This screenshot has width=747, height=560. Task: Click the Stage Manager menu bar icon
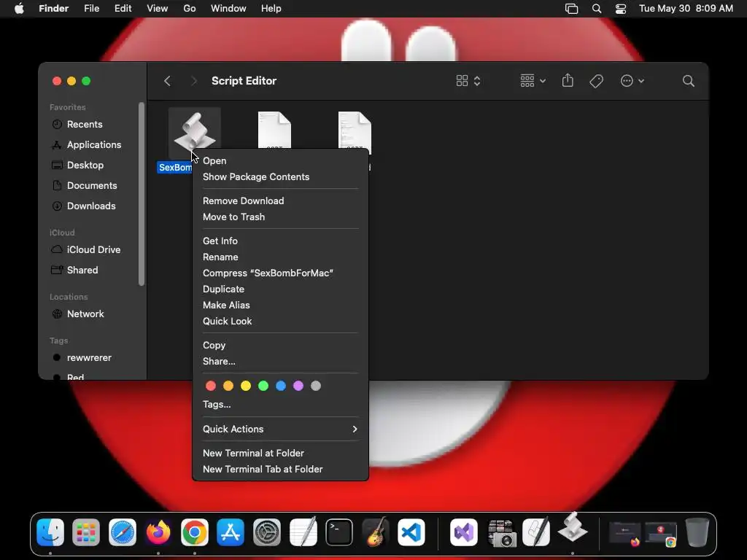pos(571,9)
